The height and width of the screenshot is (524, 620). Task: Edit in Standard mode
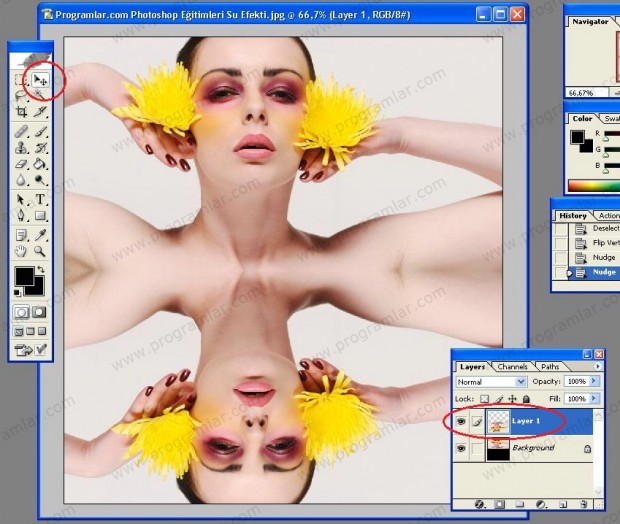click(21, 312)
